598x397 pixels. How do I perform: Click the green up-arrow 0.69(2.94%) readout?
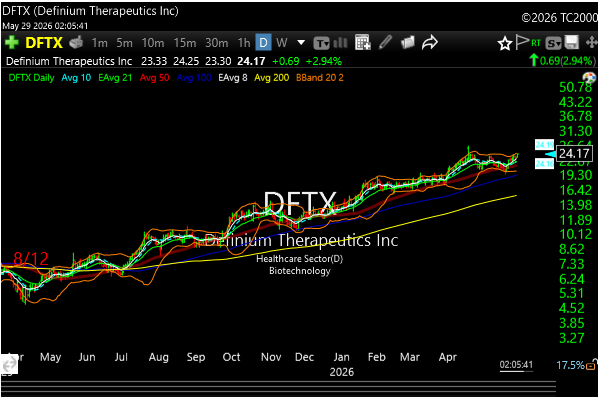click(x=562, y=61)
